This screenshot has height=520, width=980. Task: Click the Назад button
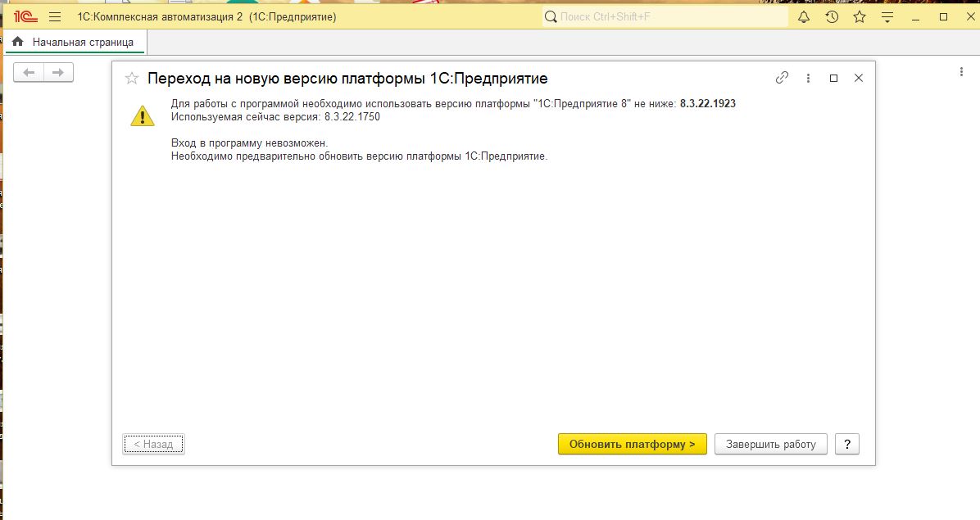(x=154, y=444)
